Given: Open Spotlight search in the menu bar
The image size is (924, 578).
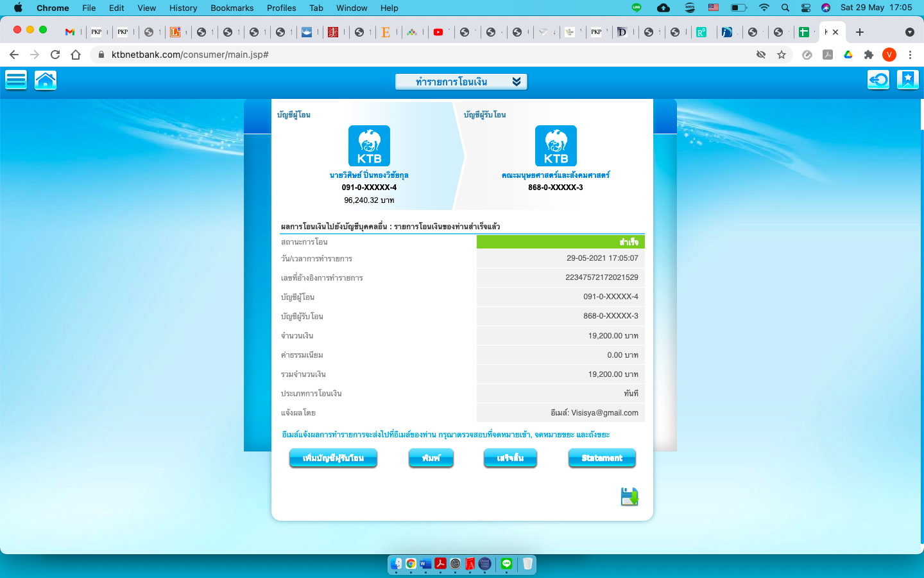Looking at the screenshot, I should tap(785, 8).
